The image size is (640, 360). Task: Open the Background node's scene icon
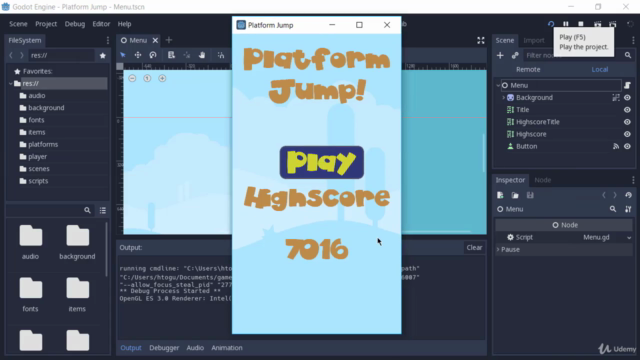pos(616,98)
